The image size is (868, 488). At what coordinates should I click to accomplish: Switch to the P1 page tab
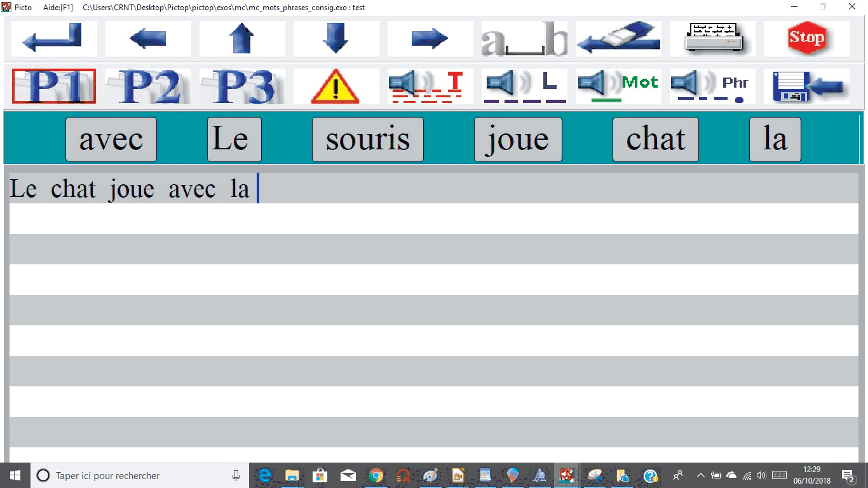54,86
